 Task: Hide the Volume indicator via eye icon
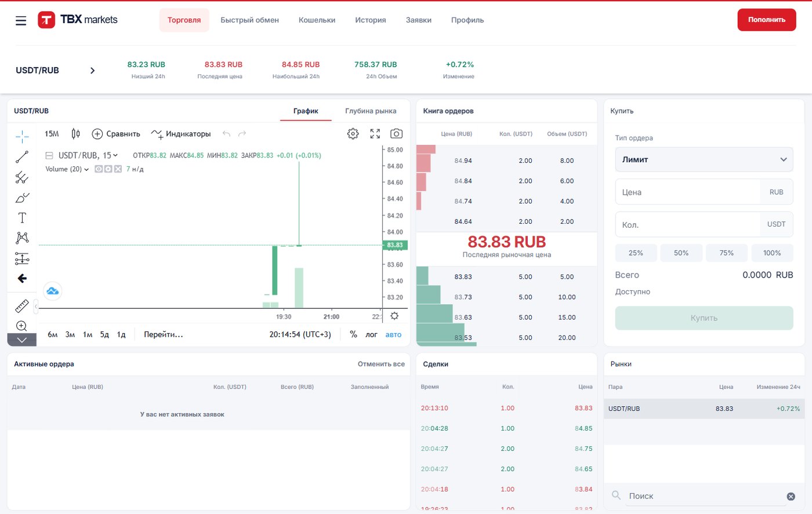click(99, 169)
